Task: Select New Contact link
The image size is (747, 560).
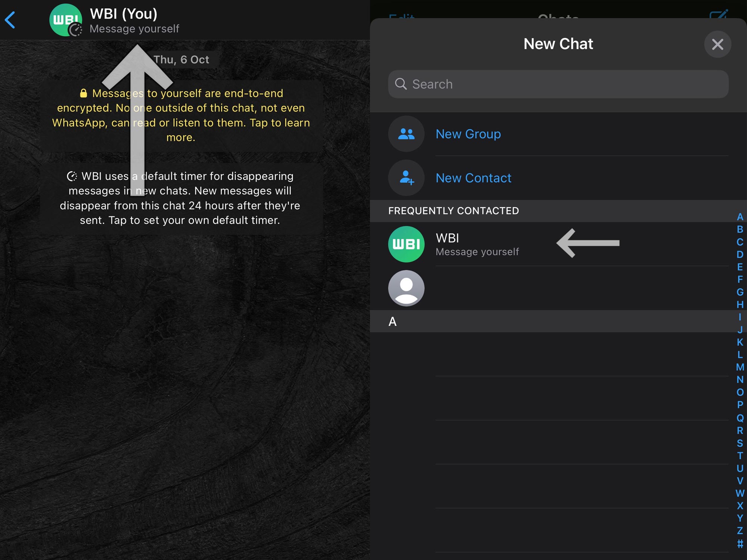Action: pos(473,178)
